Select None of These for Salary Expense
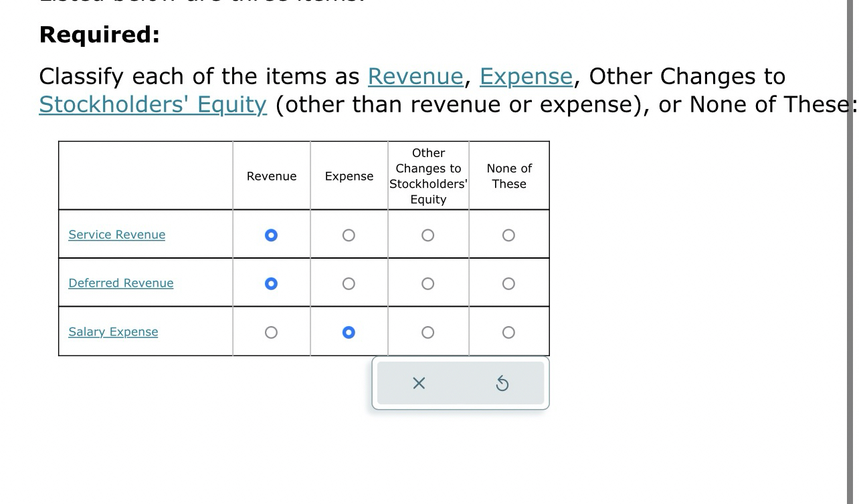The width and height of the screenshot is (859, 504). [x=508, y=332]
